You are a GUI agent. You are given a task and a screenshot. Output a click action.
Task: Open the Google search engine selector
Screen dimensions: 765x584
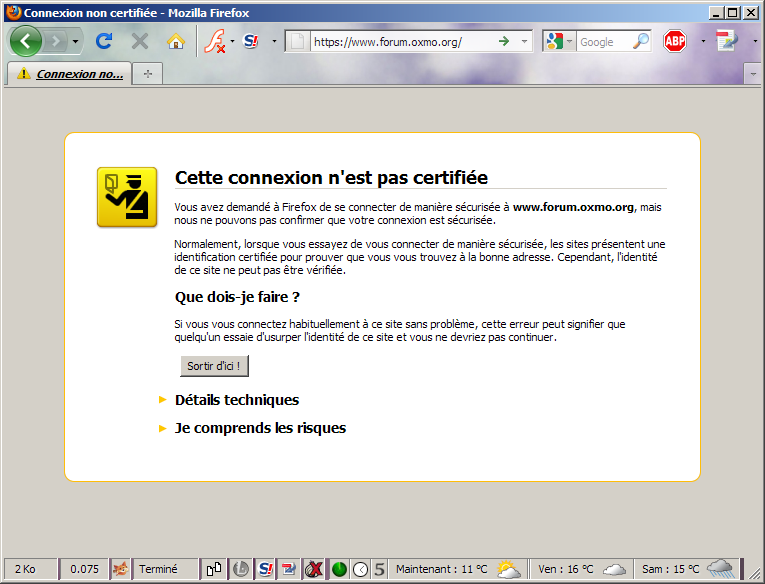(559, 41)
